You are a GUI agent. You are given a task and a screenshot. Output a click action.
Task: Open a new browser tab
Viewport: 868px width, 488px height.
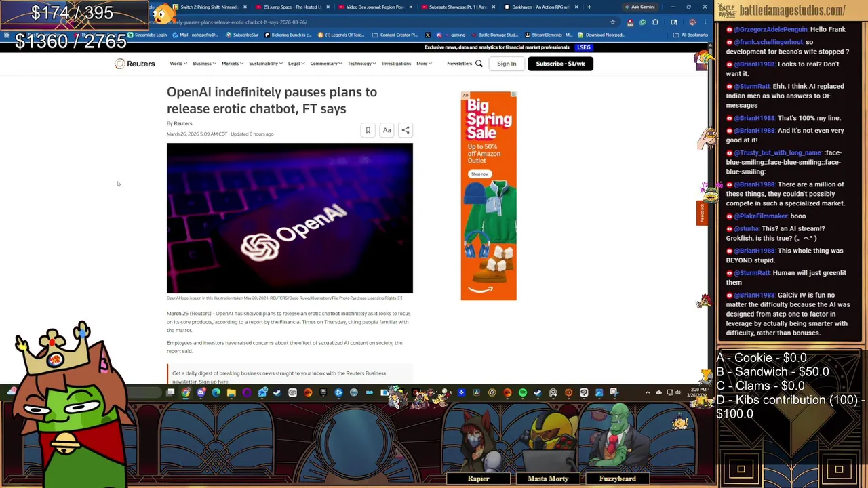(589, 7)
